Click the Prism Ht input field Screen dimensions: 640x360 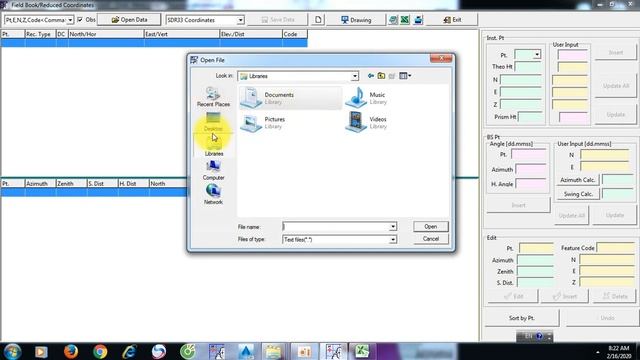[530, 117]
